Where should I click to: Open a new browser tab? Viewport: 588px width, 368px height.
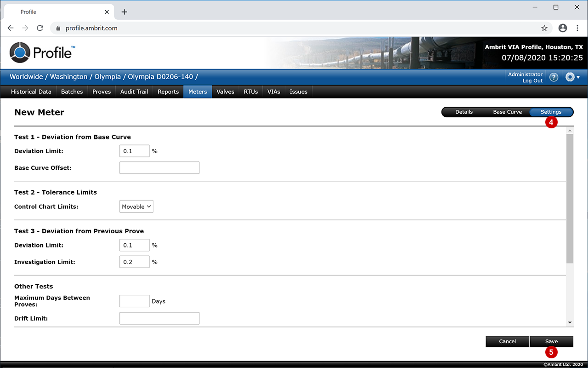pyautogui.click(x=124, y=12)
